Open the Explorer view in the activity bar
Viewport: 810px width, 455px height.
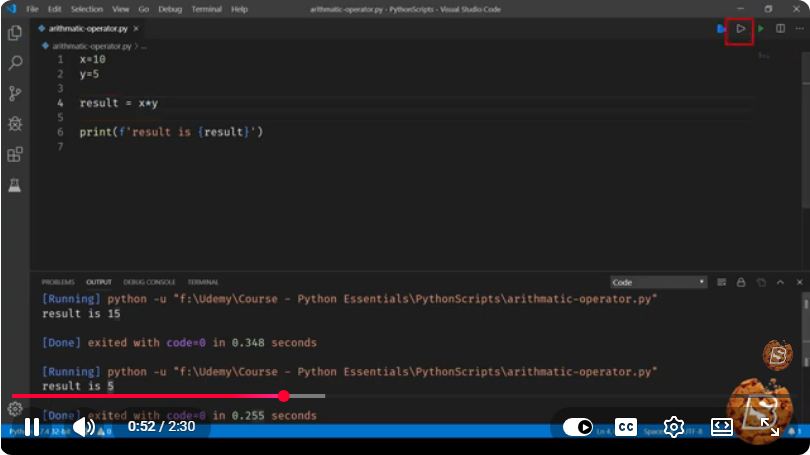(x=15, y=33)
